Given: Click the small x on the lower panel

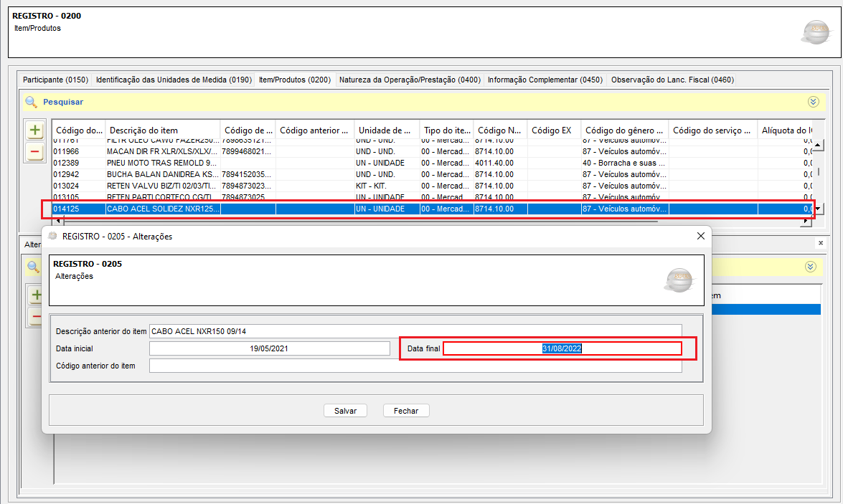Looking at the screenshot, I should point(821,244).
